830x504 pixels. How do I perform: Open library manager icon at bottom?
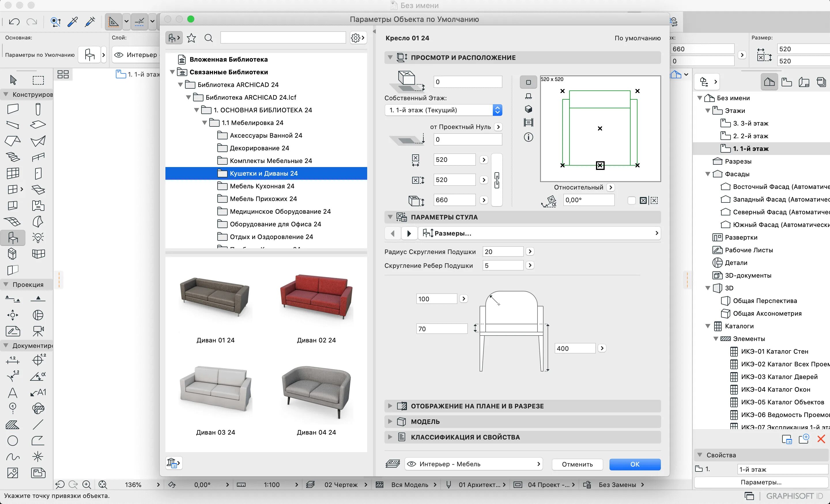[173, 463]
